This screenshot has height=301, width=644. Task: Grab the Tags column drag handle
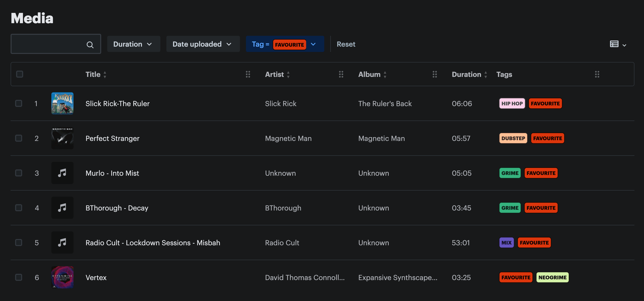597,74
